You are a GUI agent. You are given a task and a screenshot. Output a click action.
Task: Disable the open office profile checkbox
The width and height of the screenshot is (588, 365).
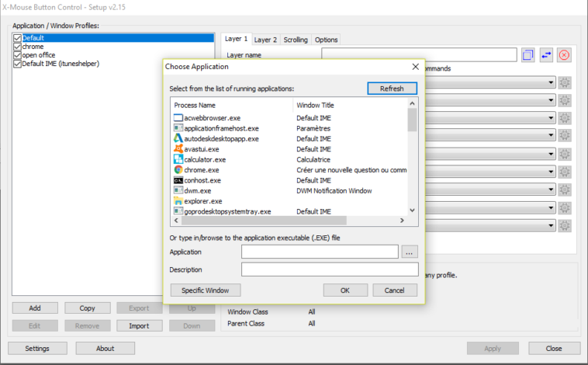pyautogui.click(x=17, y=55)
